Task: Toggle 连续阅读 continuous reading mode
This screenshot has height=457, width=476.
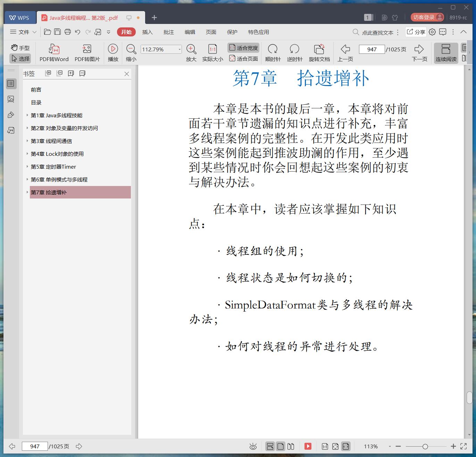Action: point(446,53)
